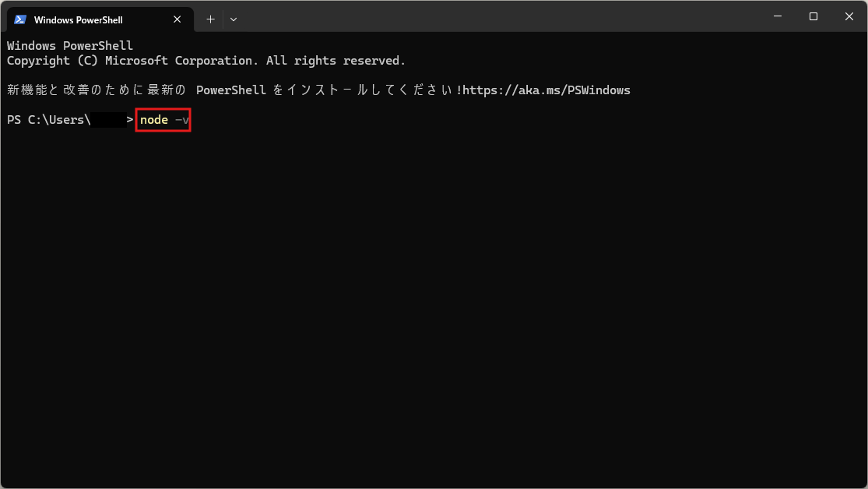Click the Windows PowerShell header line in terminal
868x489 pixels.
click(x=70, y=46)
